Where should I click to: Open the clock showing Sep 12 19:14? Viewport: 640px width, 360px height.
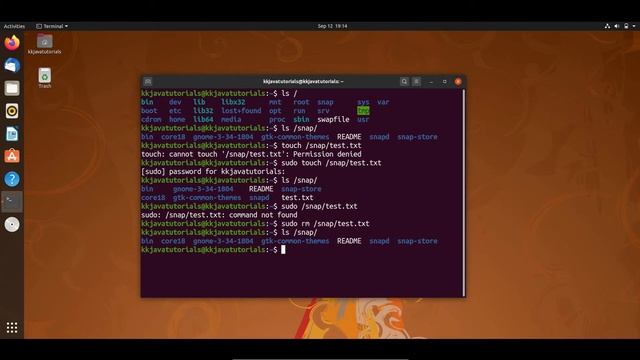tap(332, 26)
